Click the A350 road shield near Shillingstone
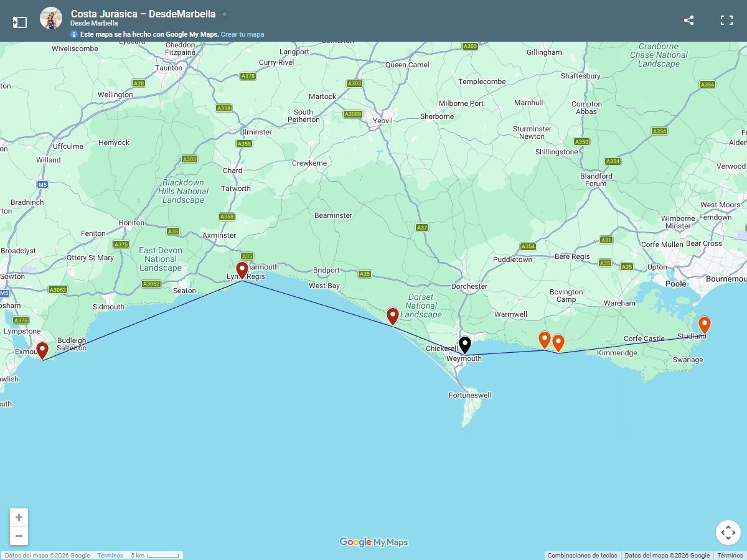Image resolution: width=747 pixels, height=560 pixels. tap(581, 142)
